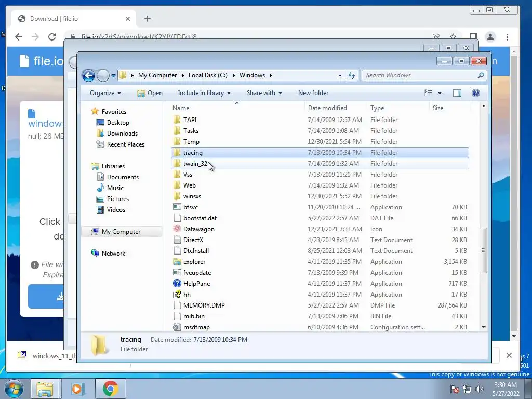Image resolution: width=532 pixels, height=399 pixels.
Task: Select the explorer application
Action: tap(320, 262)
